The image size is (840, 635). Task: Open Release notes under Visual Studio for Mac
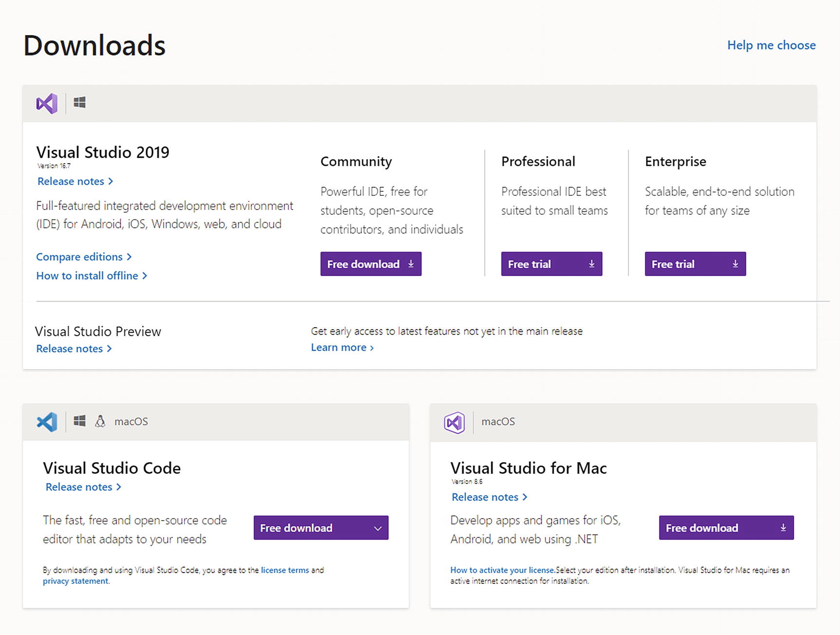(489, 497)
